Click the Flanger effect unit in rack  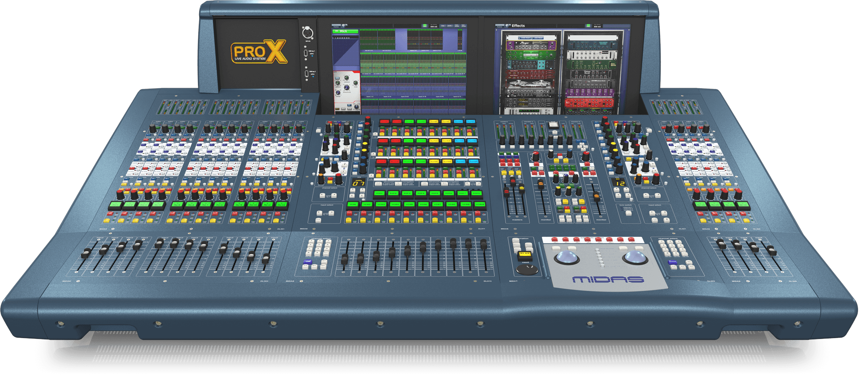coord(530,45)
